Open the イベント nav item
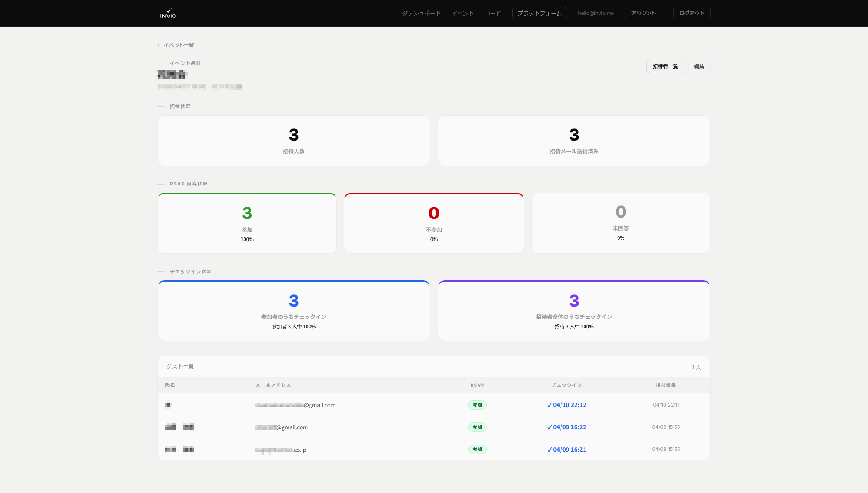 click(462, 13)
